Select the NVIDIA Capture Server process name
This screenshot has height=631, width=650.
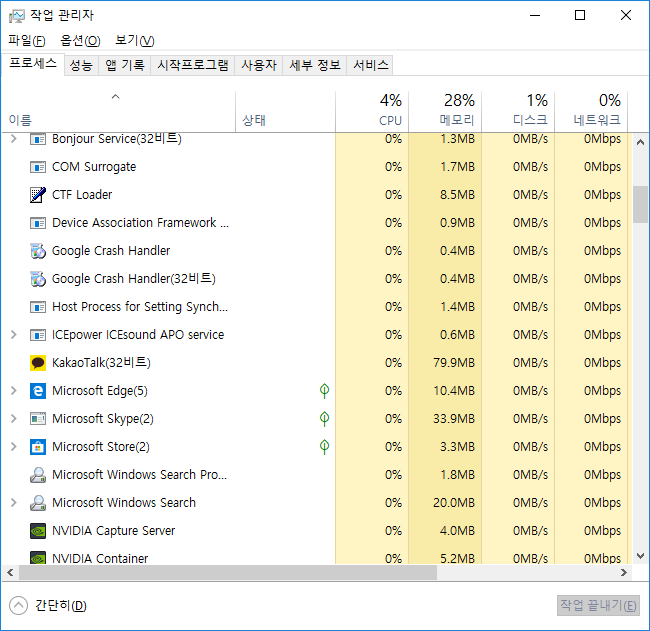(113, 531)
